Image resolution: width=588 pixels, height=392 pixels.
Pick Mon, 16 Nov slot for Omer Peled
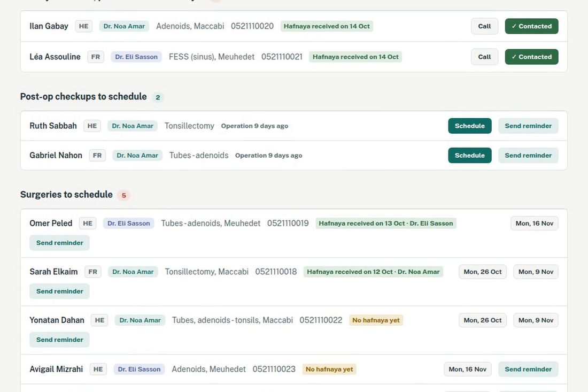pos(535,224)
